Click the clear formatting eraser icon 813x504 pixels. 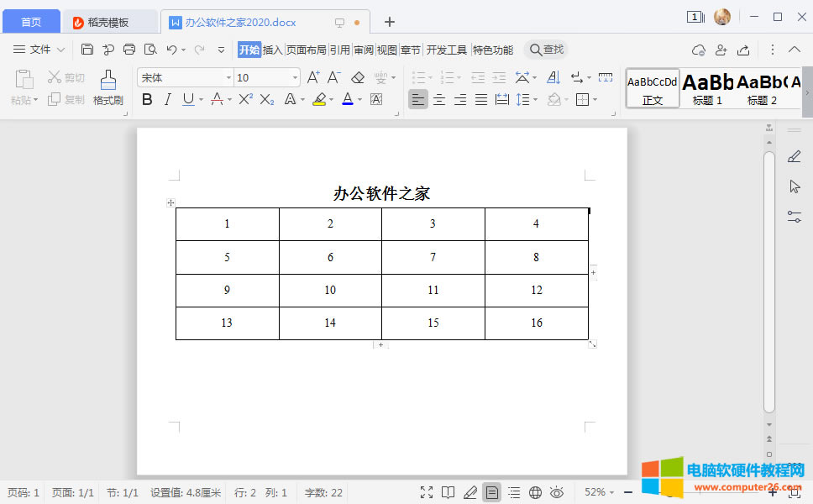[x=358, y=78]
